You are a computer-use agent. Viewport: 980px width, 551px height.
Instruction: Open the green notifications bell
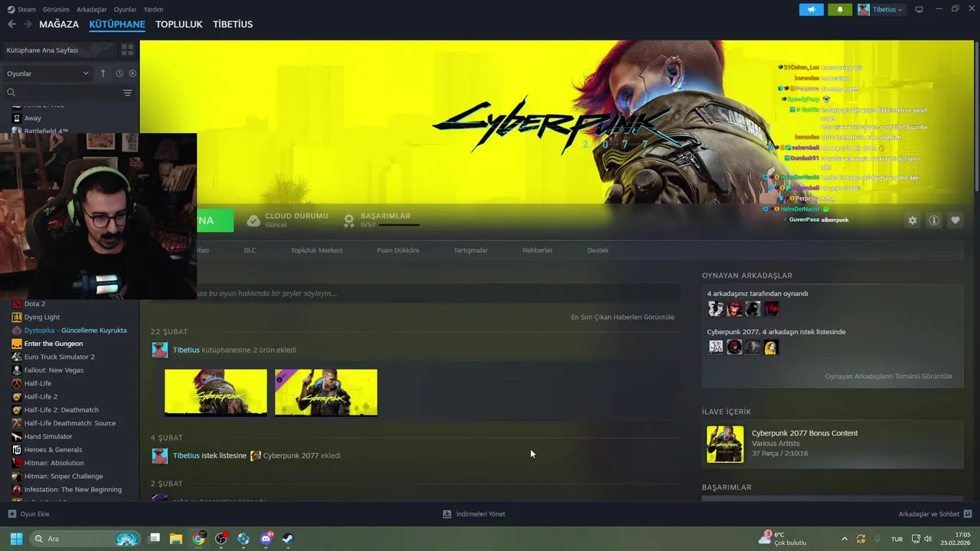tap(839, 9)
